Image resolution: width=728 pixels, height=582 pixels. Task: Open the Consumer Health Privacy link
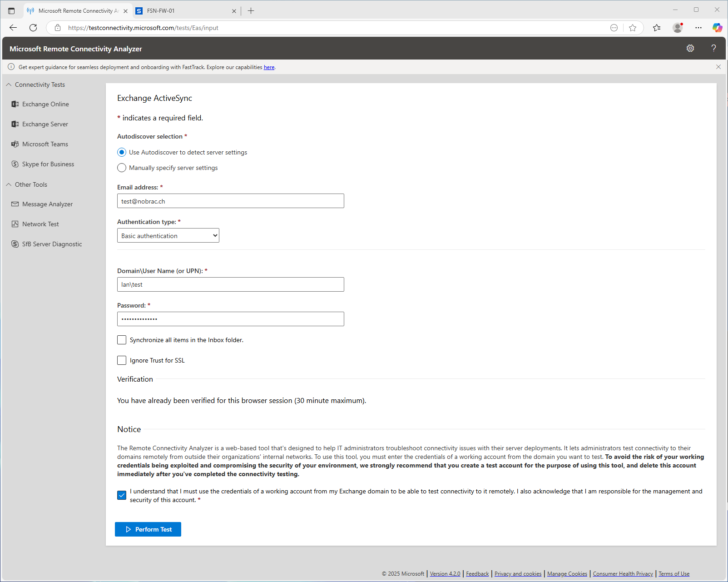(623, 574)
